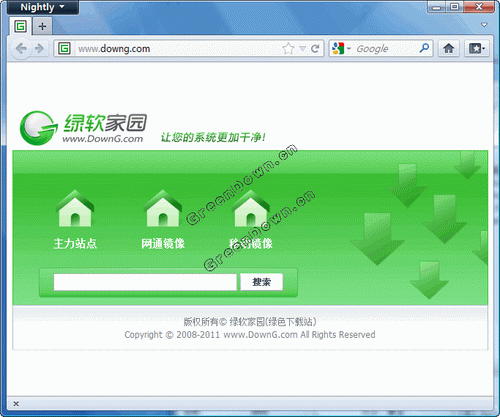Click the 绿软家园 DownG.com logo

click(x=83, y=128)
